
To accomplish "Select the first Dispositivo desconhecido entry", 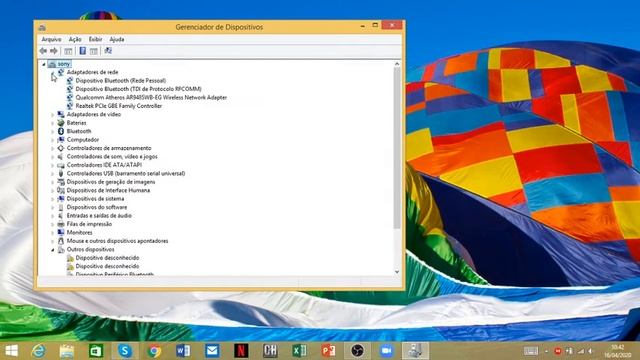I will coord(107,258).
